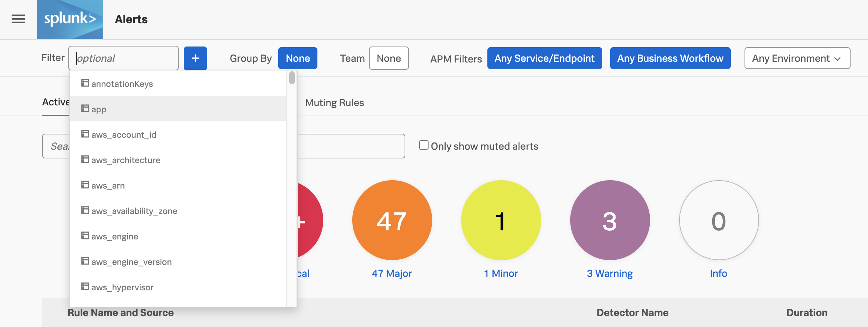The width and height of the screenshot is (868, 327).
Task: Click the filter suggestions scrollbar thumb
Action: 292,78
